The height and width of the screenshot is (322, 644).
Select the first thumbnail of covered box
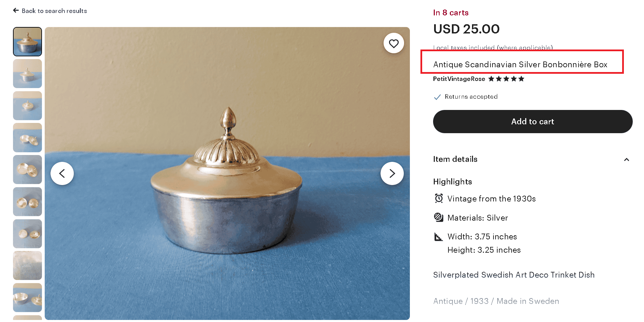(x=27, y=42)
